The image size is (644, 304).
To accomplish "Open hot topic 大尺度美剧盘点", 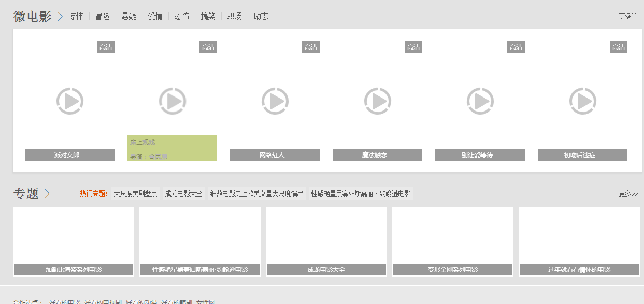I will 135,194.
